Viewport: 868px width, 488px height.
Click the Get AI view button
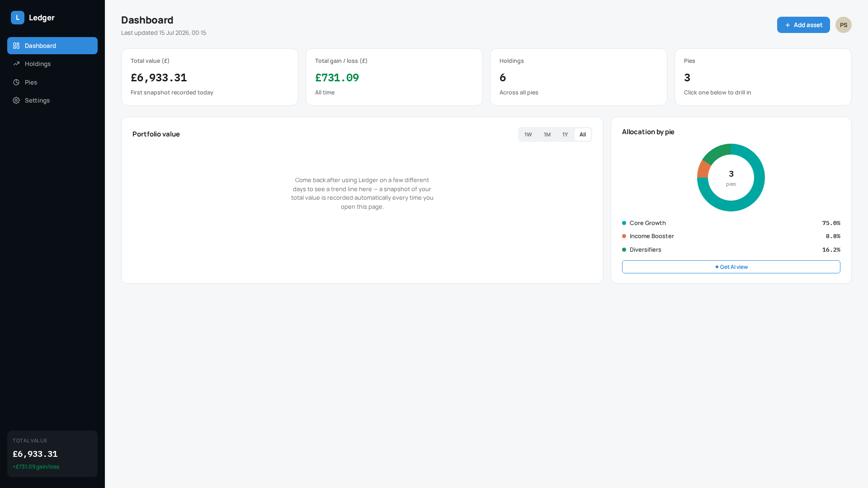tap(731, 267)
